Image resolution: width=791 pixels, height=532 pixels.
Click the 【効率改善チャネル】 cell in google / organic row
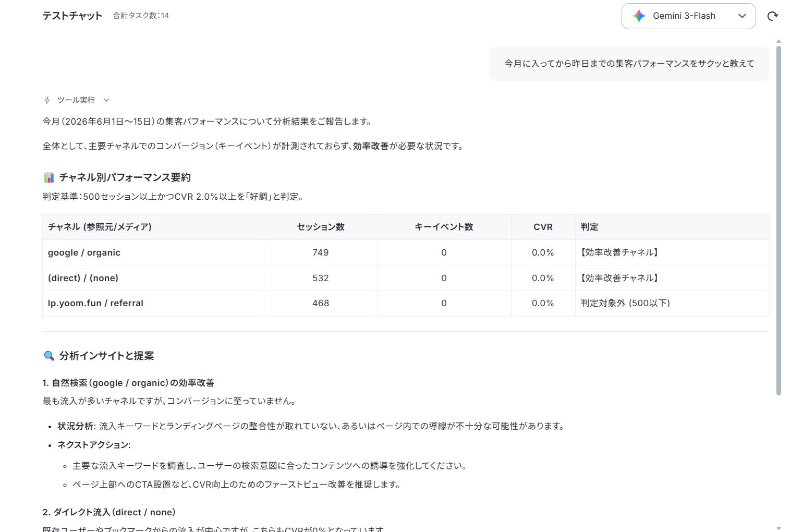672,252
